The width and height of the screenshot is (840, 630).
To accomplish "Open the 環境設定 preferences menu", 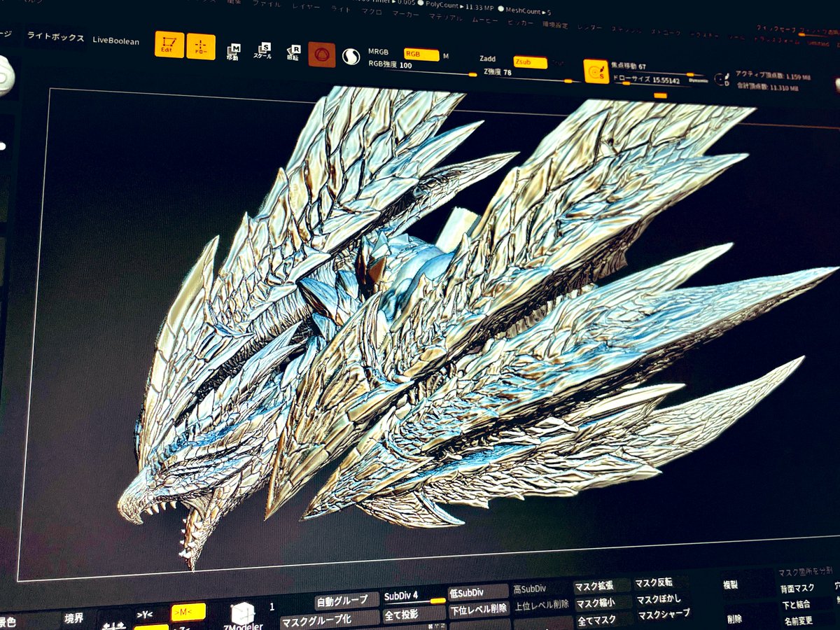I will tap(555, 24).
